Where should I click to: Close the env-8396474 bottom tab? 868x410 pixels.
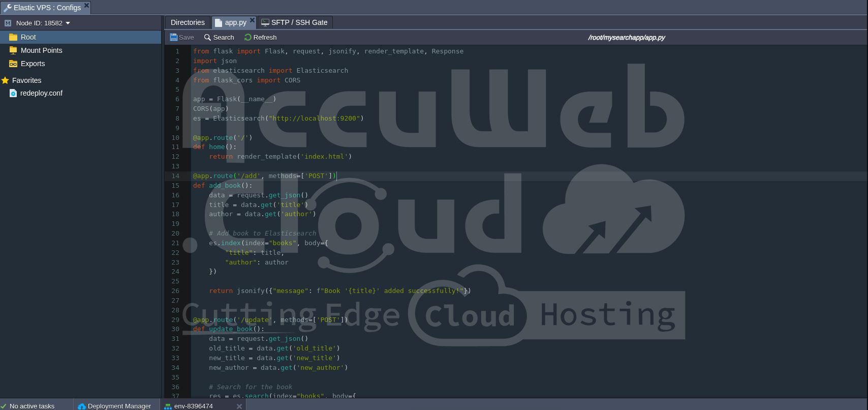(x=239, y=406)
